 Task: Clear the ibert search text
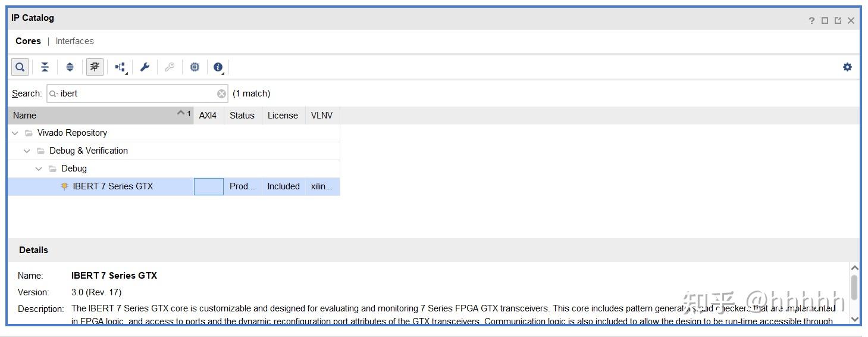tap(221, 93)
